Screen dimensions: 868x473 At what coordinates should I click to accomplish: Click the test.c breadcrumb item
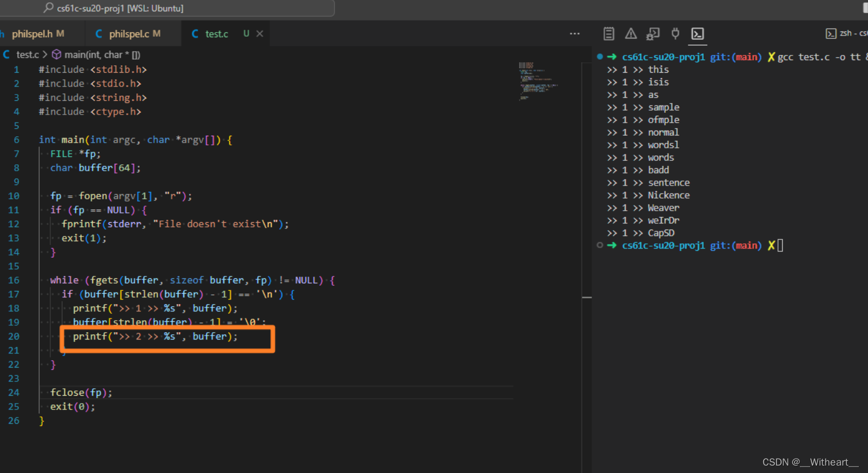tap(27, 54)
